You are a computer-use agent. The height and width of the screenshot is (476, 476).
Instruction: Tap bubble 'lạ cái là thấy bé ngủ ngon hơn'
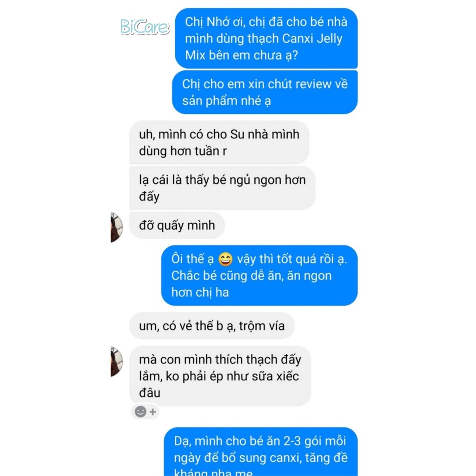click(222, 188)
